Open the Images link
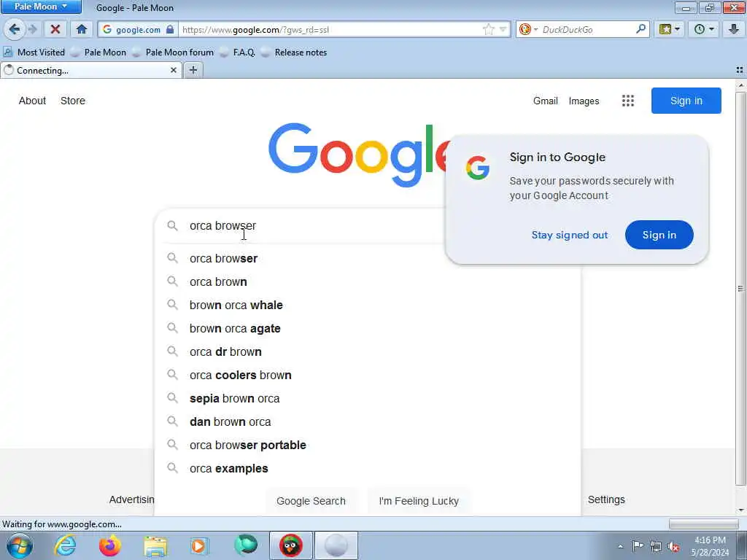Image resolution: width=747 pixels, height=560 pixels. coord(584,101)
